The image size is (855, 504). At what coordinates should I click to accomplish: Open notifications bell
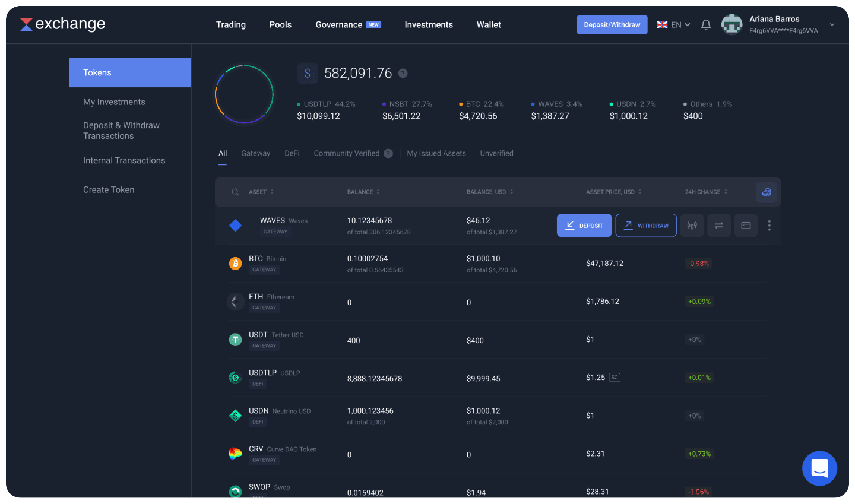(706, 25)
